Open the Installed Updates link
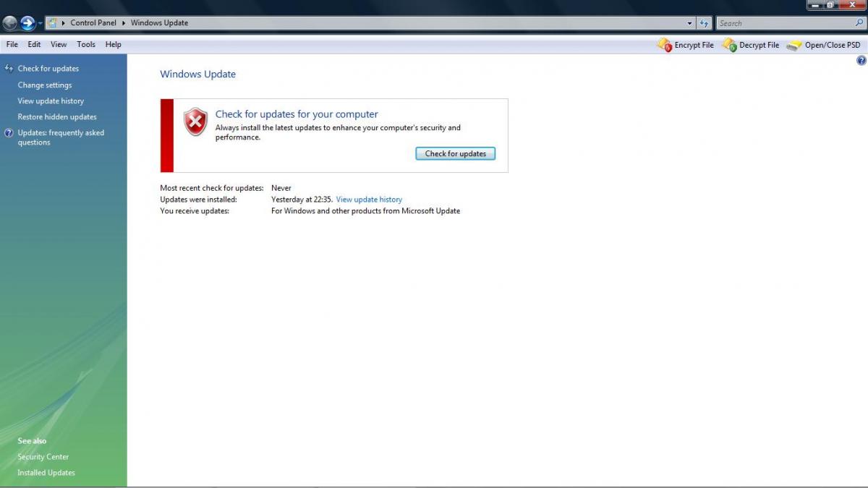 [46, 473]
